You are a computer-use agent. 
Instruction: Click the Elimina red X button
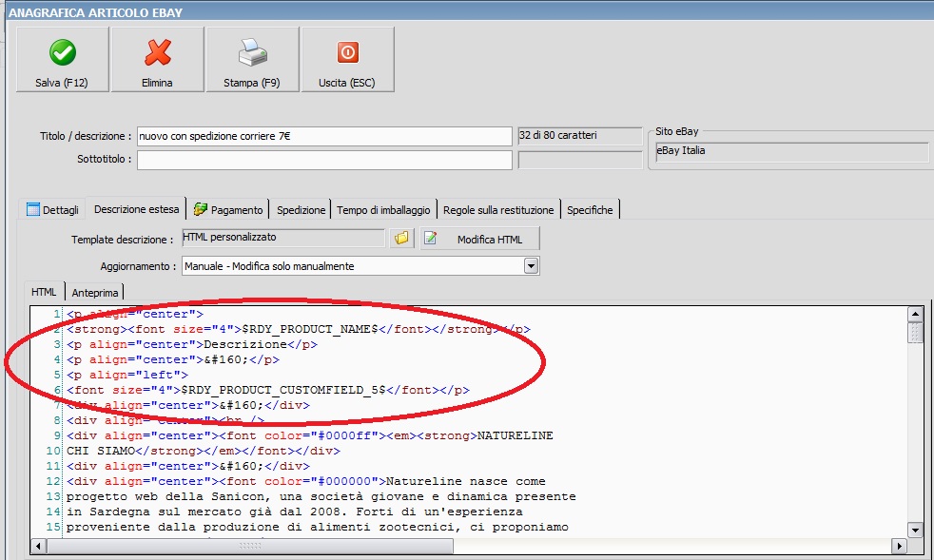coord(157,60)
